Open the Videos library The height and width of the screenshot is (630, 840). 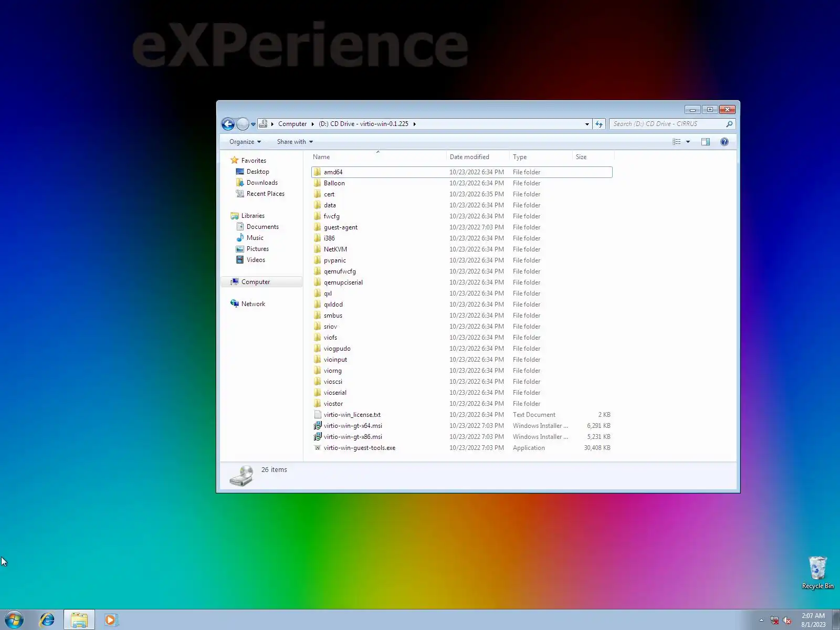point(256,260)
